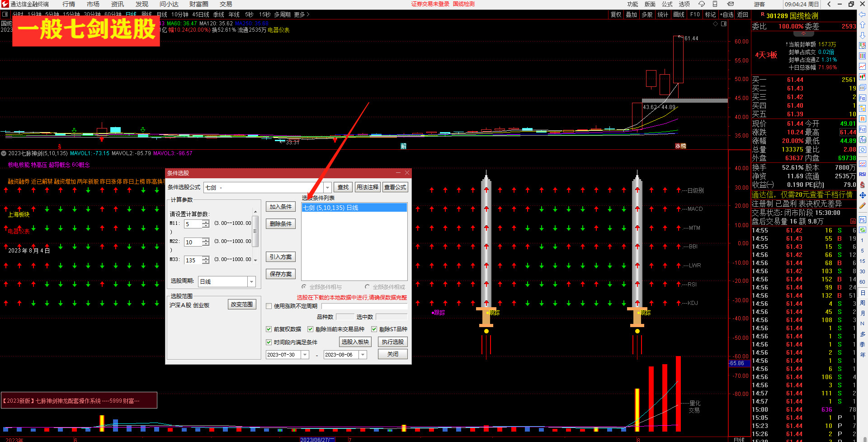Open the customer service headset icon
The width and height of the screenshot is (868, 442).
pos(702,4)
